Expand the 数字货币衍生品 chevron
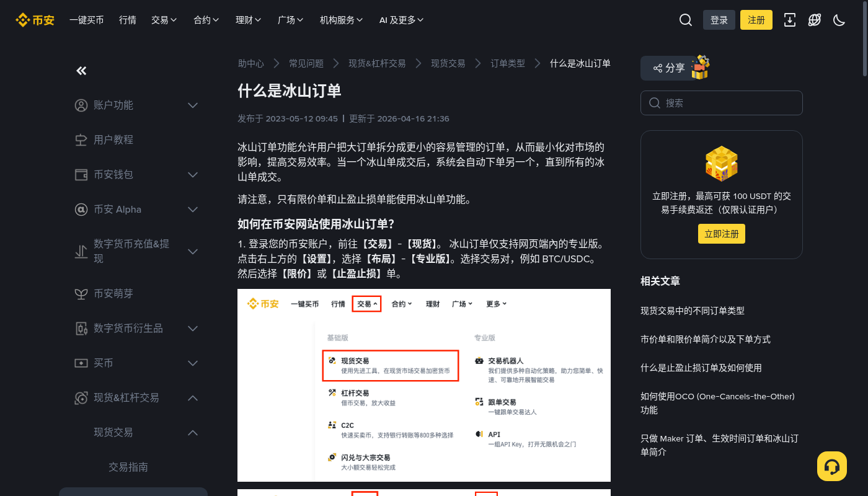 193,329
